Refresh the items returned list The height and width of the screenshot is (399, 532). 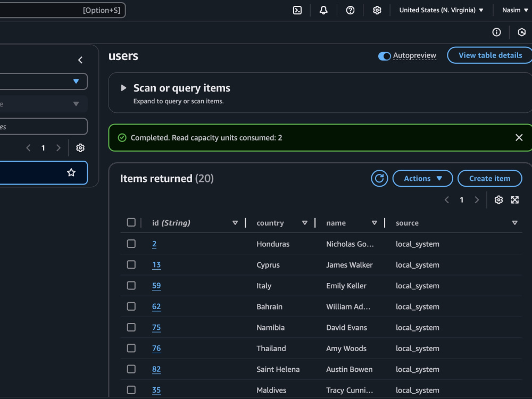(x=379, y=178)
